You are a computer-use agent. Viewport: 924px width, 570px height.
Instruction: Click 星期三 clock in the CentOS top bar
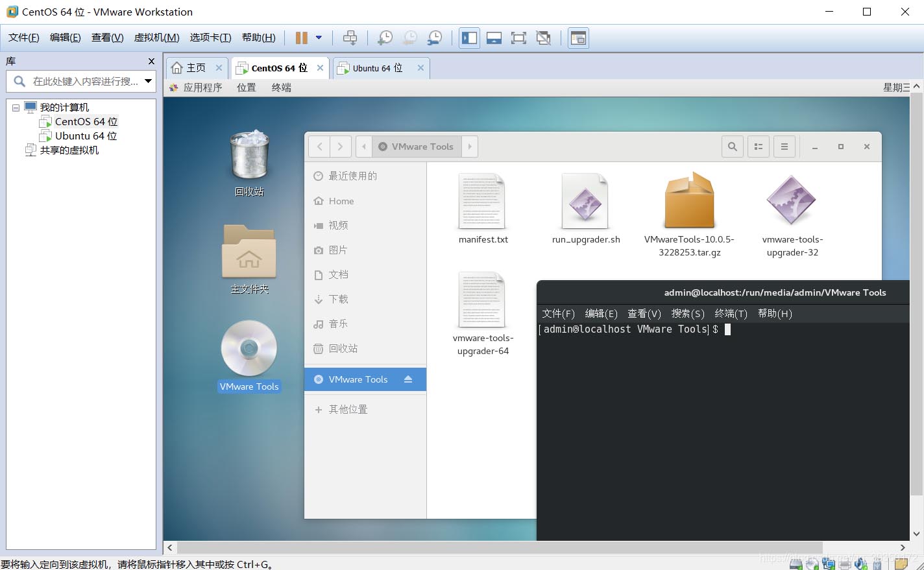tap(896, 88)
